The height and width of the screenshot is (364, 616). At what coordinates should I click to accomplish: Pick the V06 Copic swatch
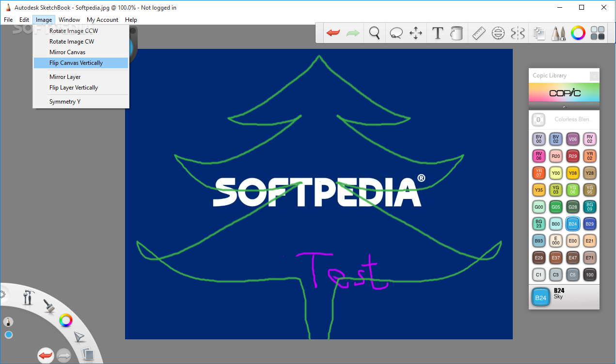(573, 139)
